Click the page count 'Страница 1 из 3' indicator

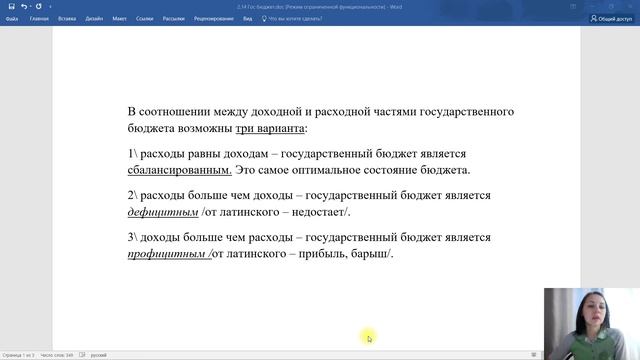coord(18,355)
